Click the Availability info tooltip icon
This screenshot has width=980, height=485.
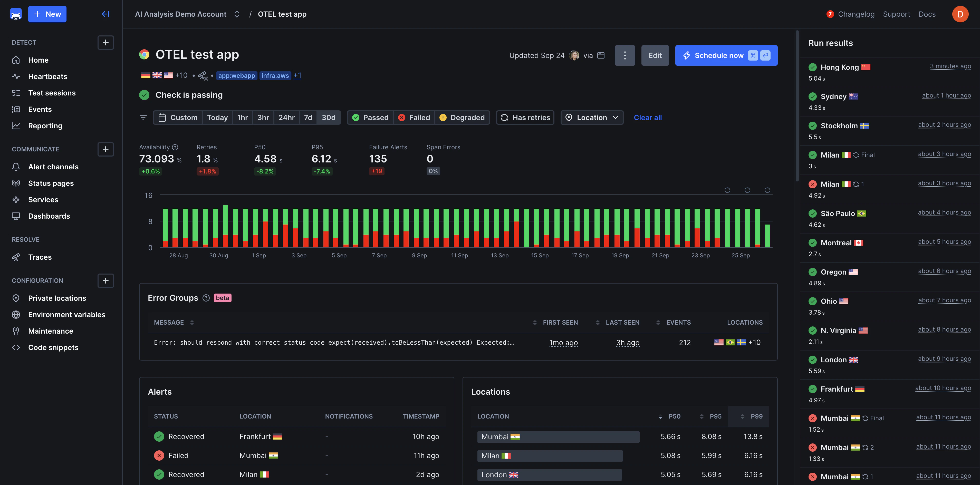click(x=175, y=147)
